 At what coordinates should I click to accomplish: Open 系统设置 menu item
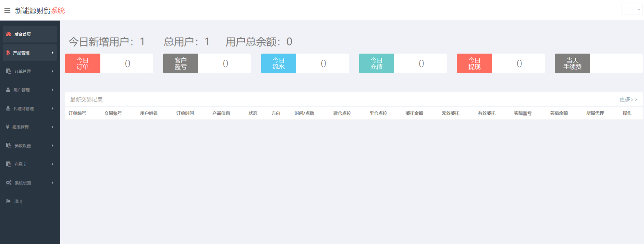[30, 183]
